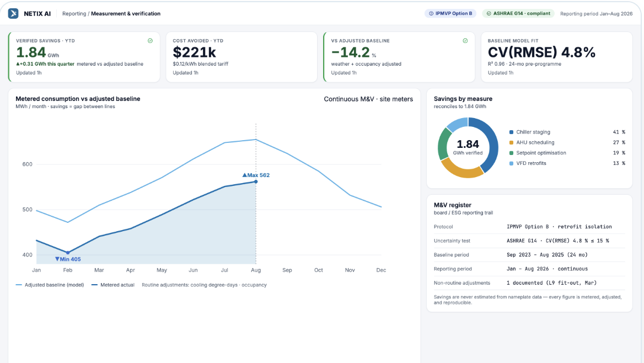Screen dimensions: 644x363
Task: Click the green up arrow beside +0.31 GWh
Action: [x=18, y=64]
